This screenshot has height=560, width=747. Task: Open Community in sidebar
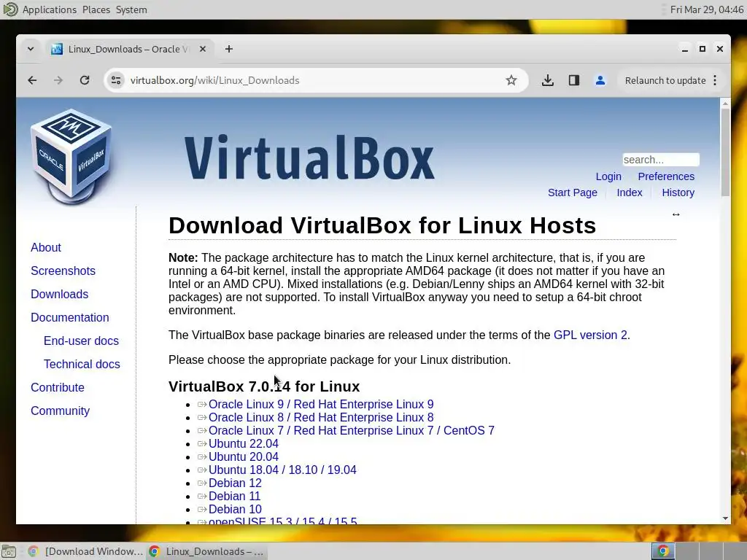(60, 411)
